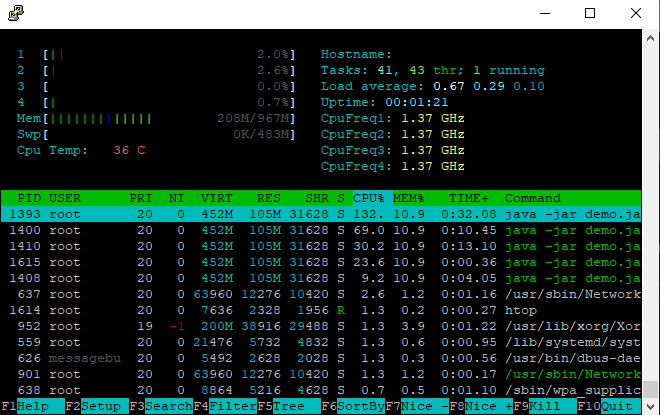Click the Hostname label
Screen dimensions: 661x415
coord(356,54)
